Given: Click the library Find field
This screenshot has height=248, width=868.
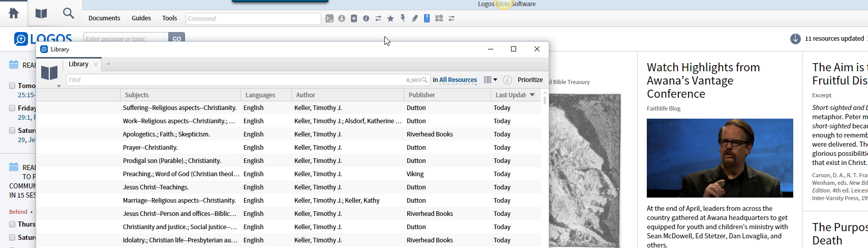Looking at the screenshot, I should [x=248, y=80].
